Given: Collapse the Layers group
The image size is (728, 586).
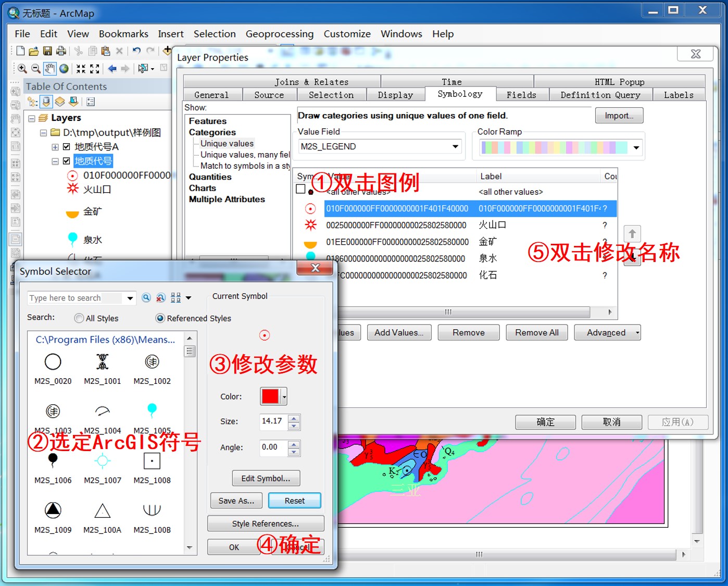Looking at the screenshot, I should point(32,118).
